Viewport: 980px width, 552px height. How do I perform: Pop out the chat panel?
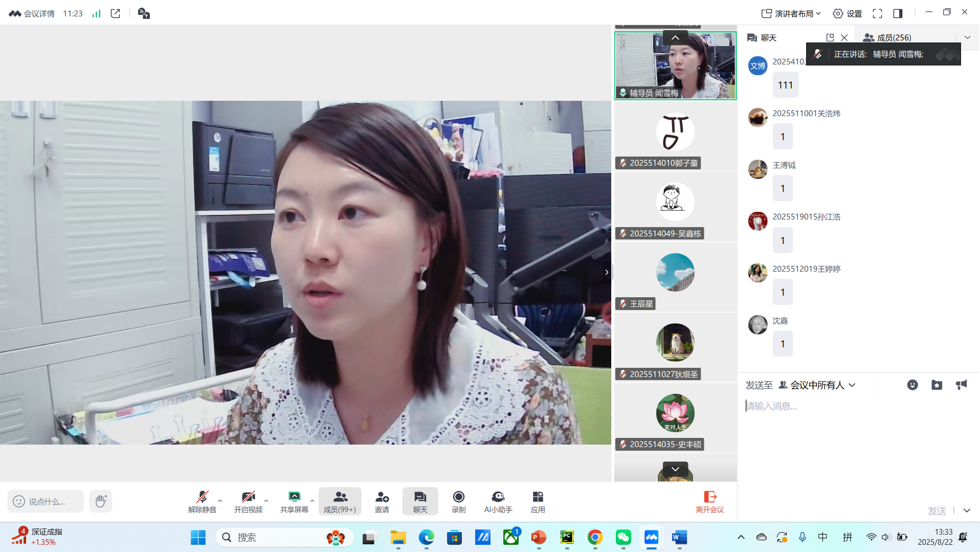pyautogui.click(x=830, y=37)
